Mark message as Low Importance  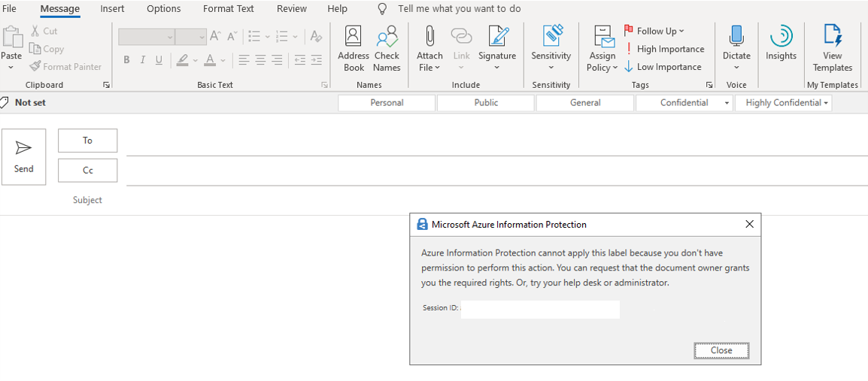663,66
